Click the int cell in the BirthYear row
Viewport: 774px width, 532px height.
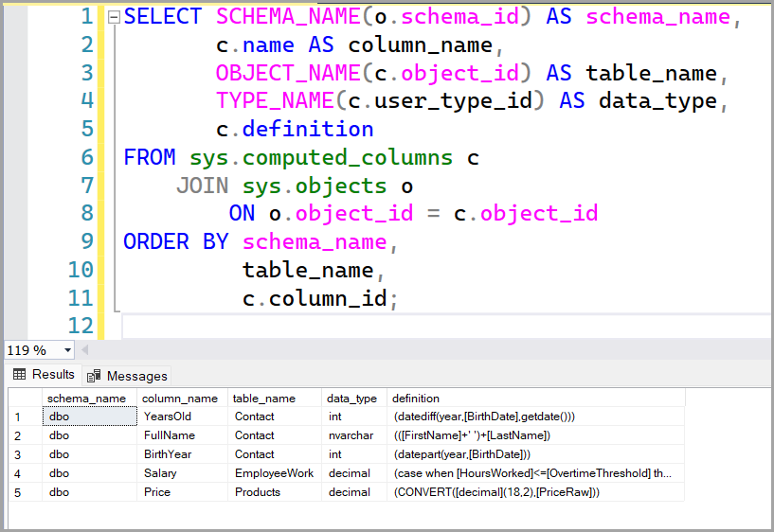(x=354, y=454)
